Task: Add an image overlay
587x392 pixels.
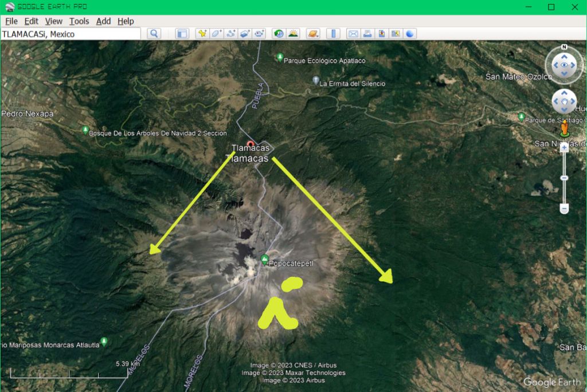Action: tap(245, 34)
